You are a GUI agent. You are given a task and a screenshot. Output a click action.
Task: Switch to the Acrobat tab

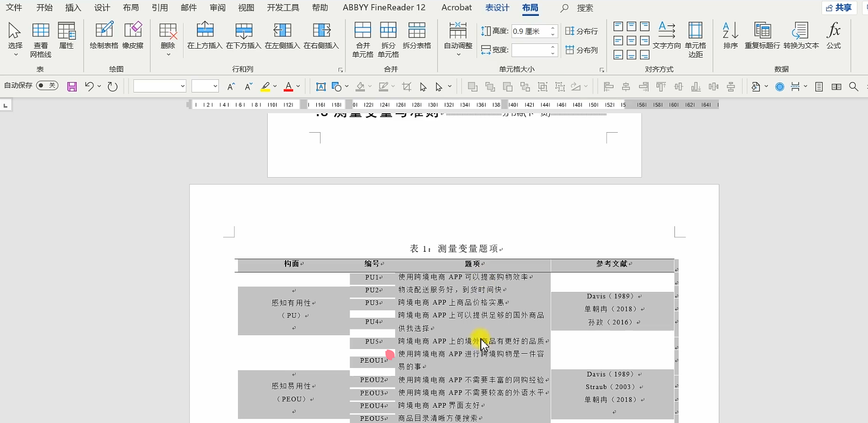point(456,7)
